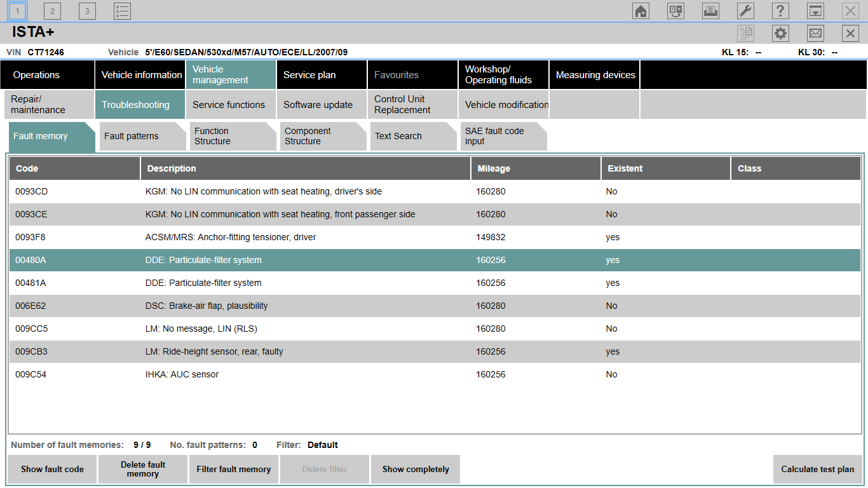The image size is (868, 488).
Task: Sort by the Description column header
Action: (306, 168)
